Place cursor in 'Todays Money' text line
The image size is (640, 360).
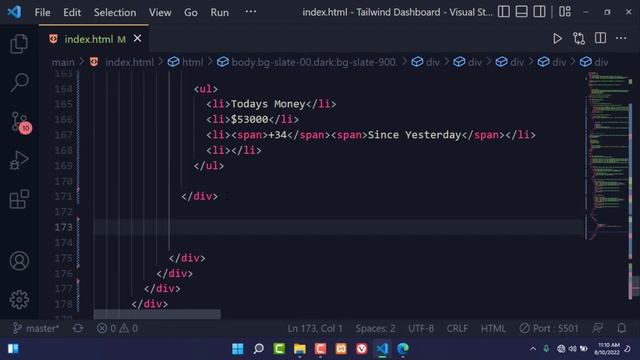coord(268,104)
